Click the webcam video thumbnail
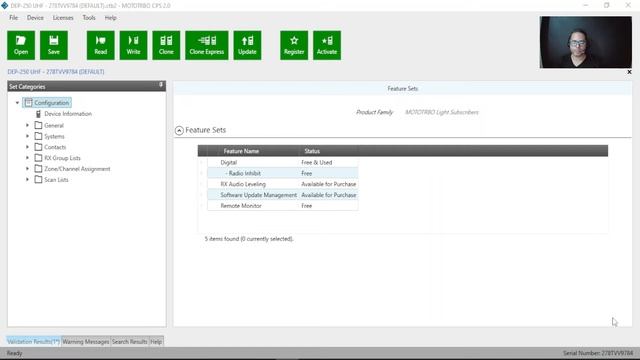 [586, 42]
